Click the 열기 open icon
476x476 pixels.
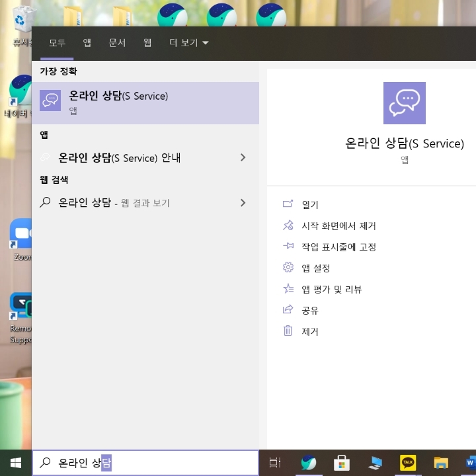(x=288, y=204)
